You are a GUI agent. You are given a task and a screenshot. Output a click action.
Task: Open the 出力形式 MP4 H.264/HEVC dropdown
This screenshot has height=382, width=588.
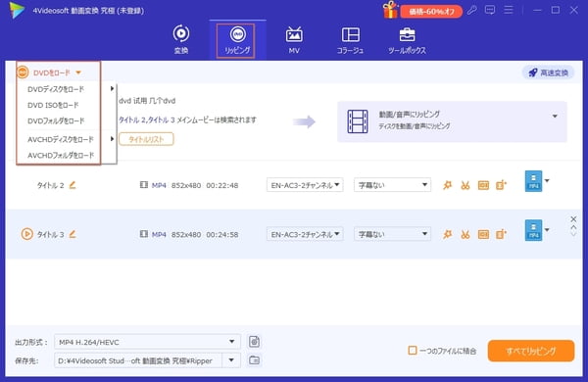(x=147, y=342)
